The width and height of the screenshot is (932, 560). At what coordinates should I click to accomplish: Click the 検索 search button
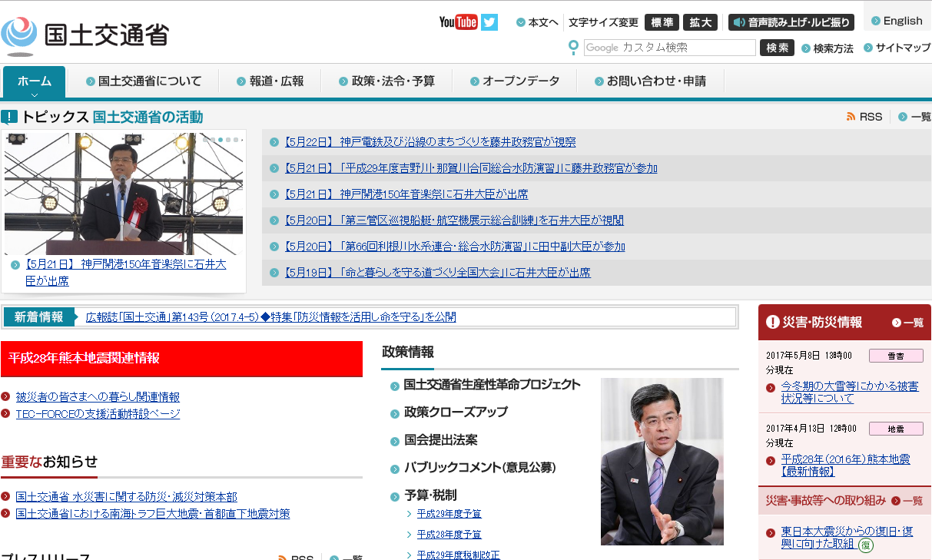777,48
